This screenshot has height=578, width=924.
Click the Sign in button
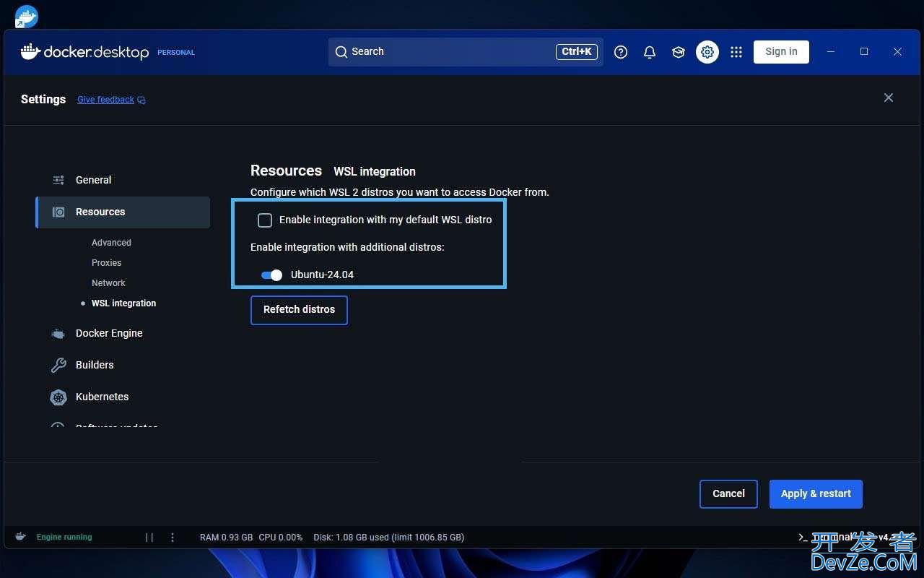pos(781,52)
